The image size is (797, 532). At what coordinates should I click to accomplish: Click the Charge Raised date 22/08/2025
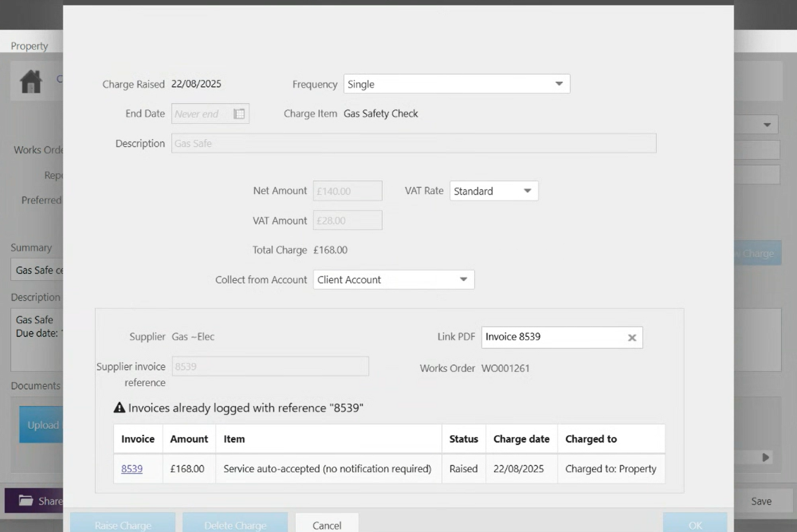pos(196,84)
